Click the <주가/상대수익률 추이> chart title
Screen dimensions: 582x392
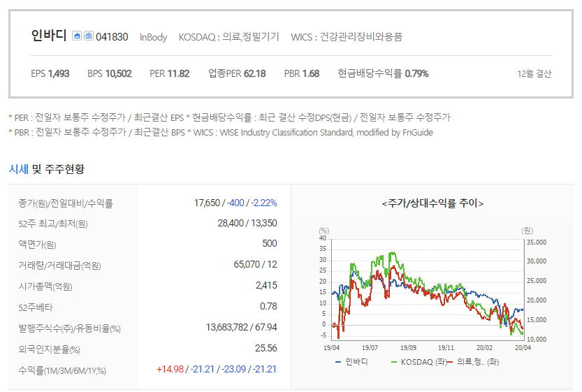432,203
